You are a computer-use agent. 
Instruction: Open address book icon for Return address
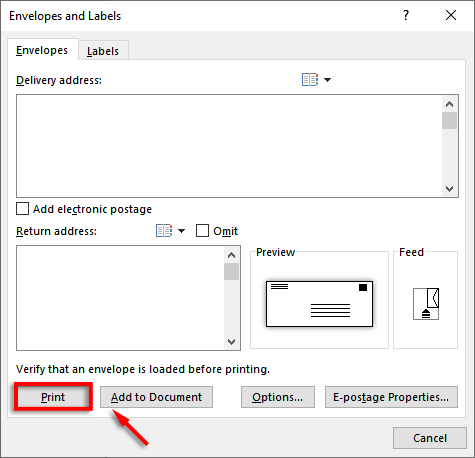(x=164, y=231)
